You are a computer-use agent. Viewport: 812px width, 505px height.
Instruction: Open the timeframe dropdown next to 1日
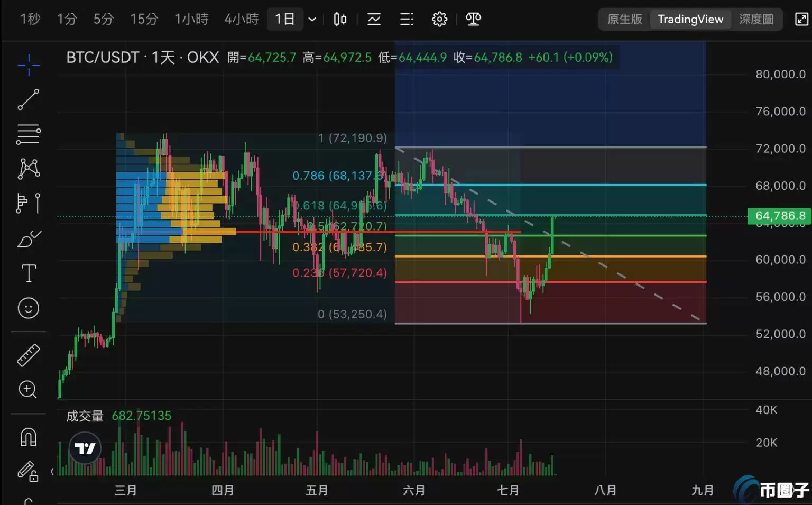(x=312, y=19)
